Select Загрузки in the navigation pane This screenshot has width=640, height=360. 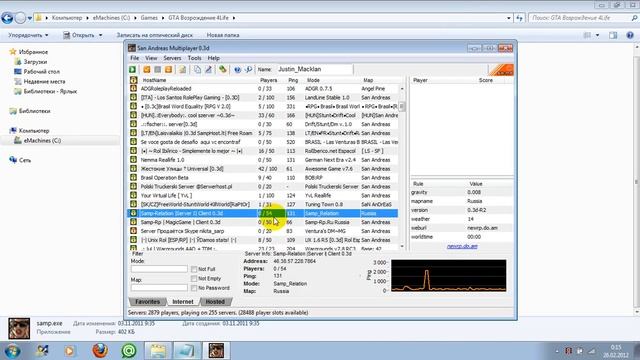pos(35,62)
